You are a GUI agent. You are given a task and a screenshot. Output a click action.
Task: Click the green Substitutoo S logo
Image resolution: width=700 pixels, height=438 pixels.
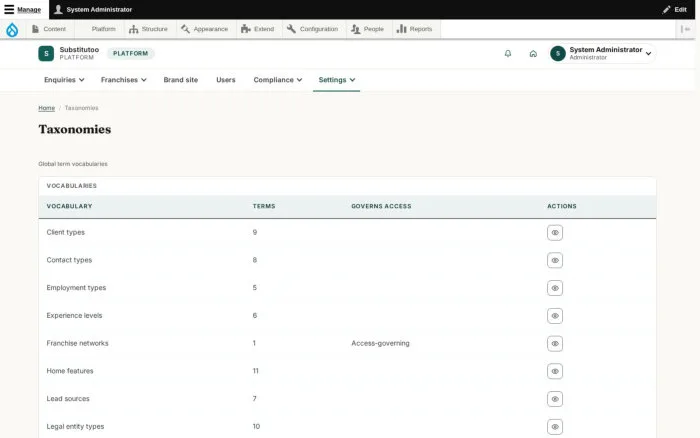tap(46, 54)
